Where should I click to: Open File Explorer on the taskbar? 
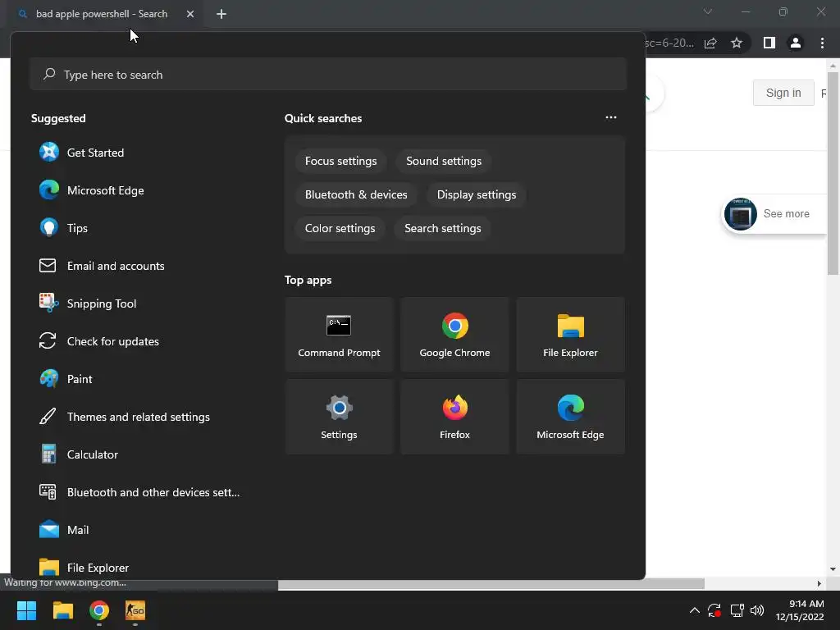62,610
